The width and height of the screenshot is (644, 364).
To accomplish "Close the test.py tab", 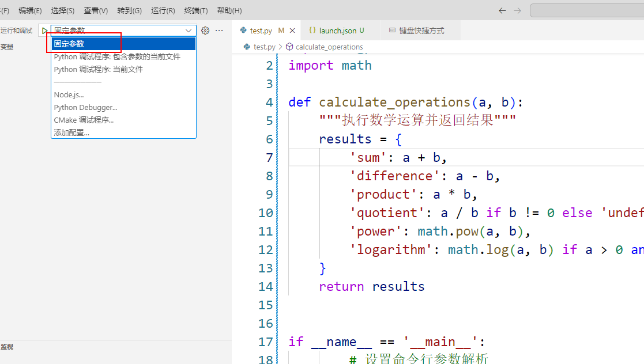I will click(292, 31).
